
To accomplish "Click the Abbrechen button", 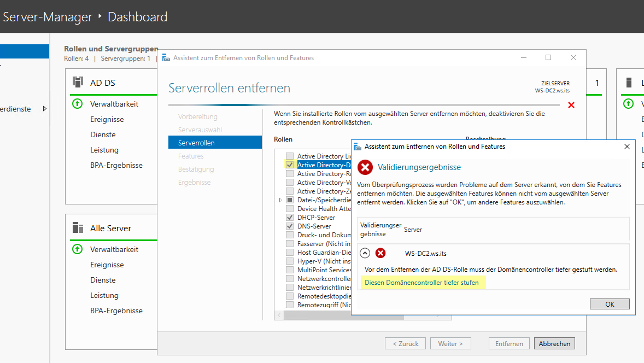I will pos(554,343).
